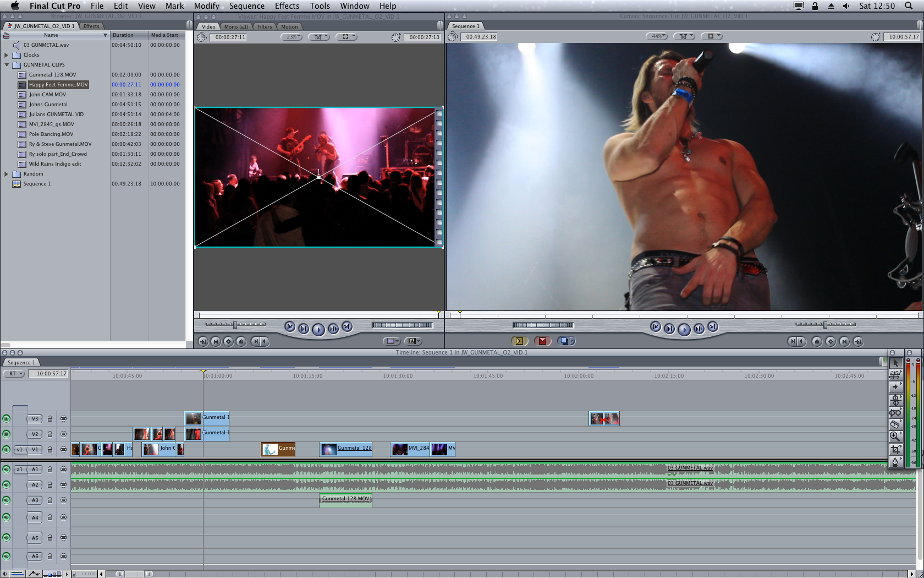Play the sequence in the Canvas

point(684,329)
